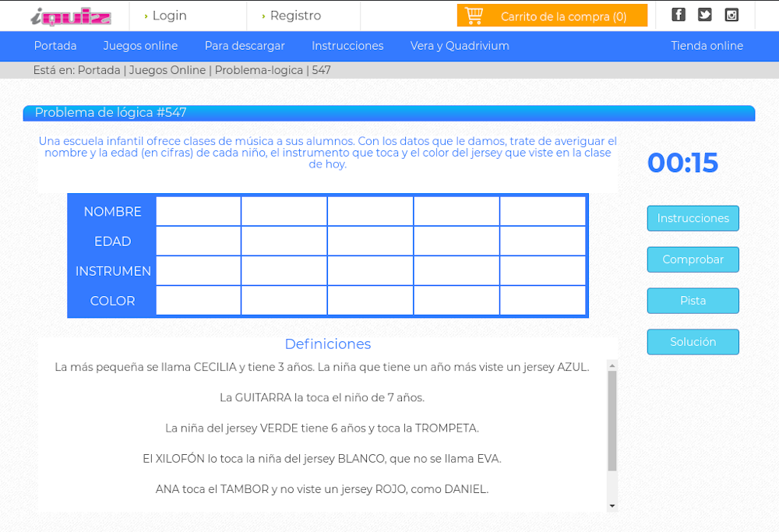779x532 pixels.
Task: Click the EDAD row header
Action: [113, 241]
